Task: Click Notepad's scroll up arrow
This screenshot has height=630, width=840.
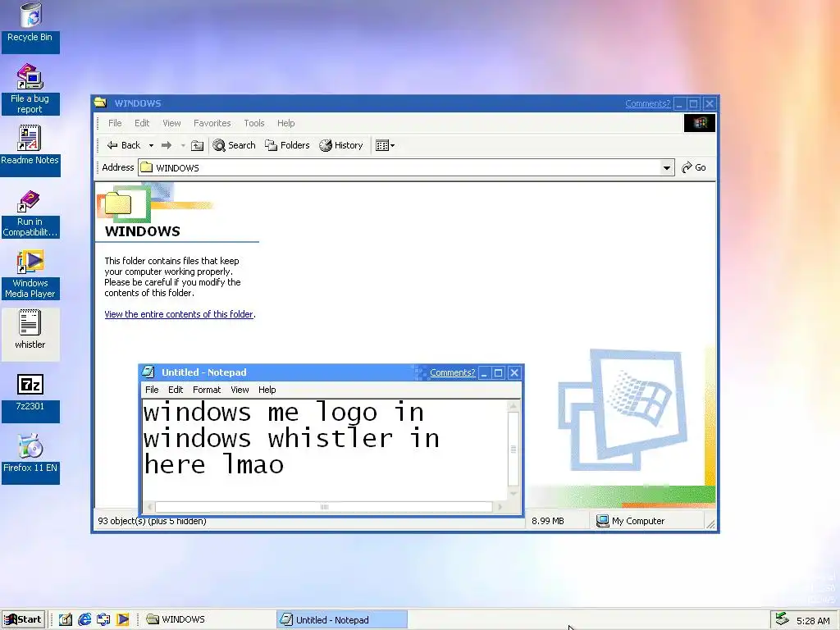Action: tap(513, 406)
